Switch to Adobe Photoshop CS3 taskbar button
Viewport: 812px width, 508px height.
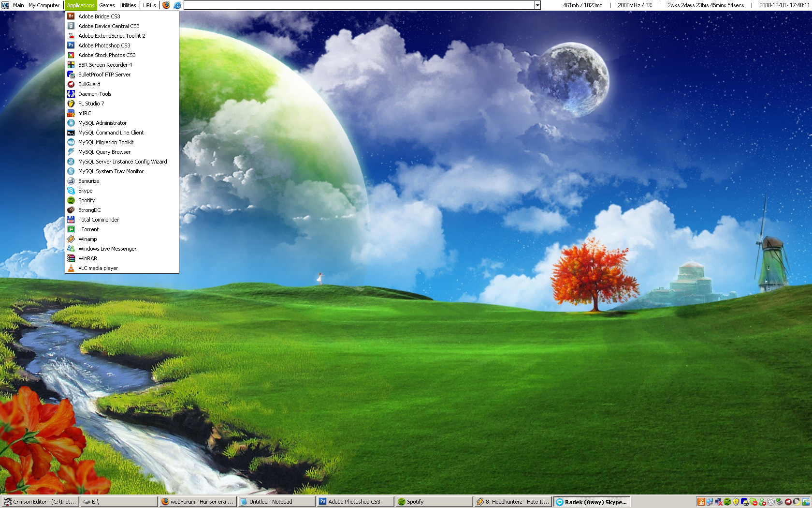tap(355, 502)
